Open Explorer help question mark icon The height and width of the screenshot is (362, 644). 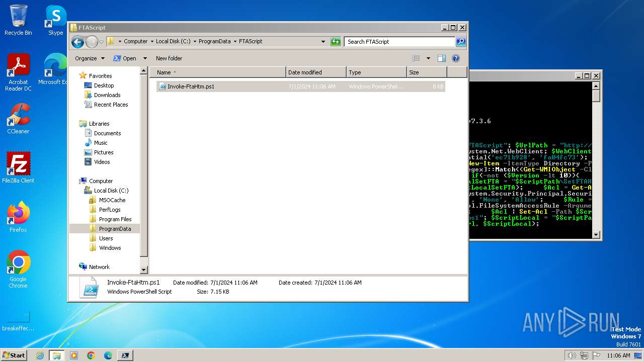click(x=456, y=58)
